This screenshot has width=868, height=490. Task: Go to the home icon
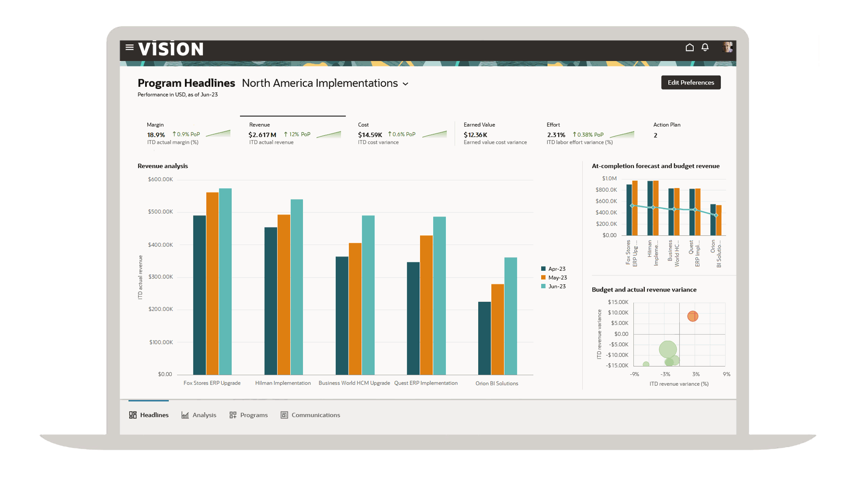tap(689, 47)
